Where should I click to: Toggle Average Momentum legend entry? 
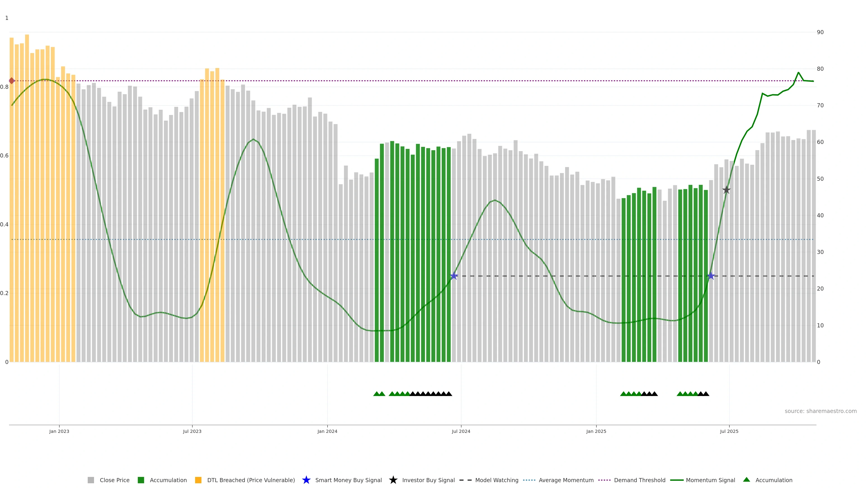pyautogui.click(x=566, y=480)
